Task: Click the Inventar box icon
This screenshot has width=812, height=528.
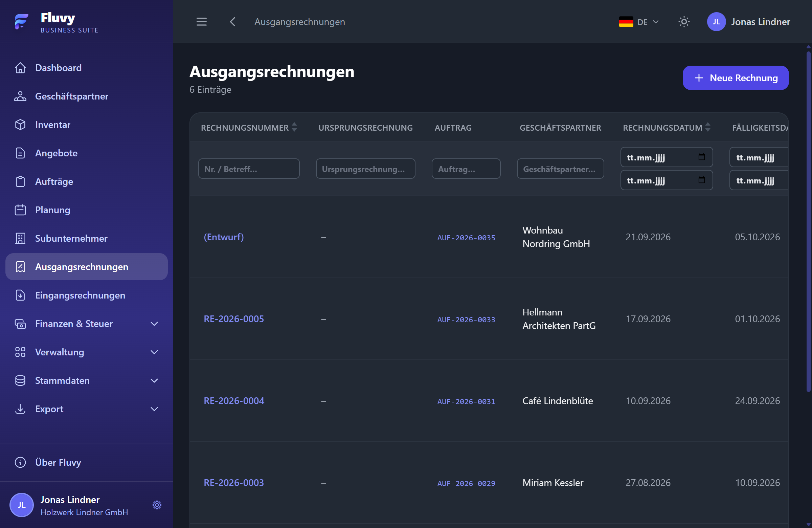Action: [x=20, y=125]
